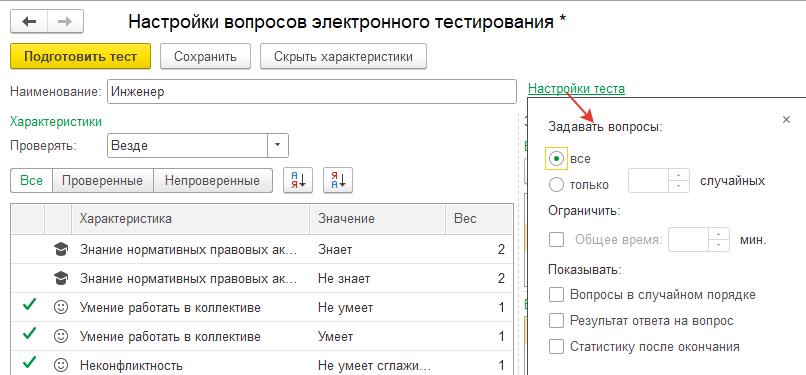Screen dimensions: 806x375
Task: Click graduation cap icon in 'Знает' row
Action: click(x=61, y=250)
